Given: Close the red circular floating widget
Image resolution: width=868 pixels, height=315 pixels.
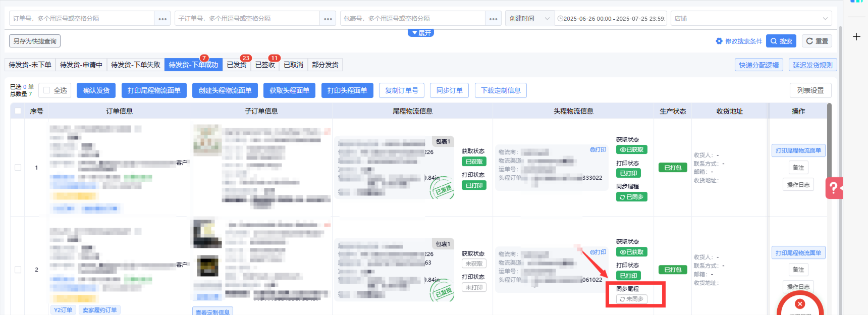Looking at the screenshot, I should (x=800, y=304).
